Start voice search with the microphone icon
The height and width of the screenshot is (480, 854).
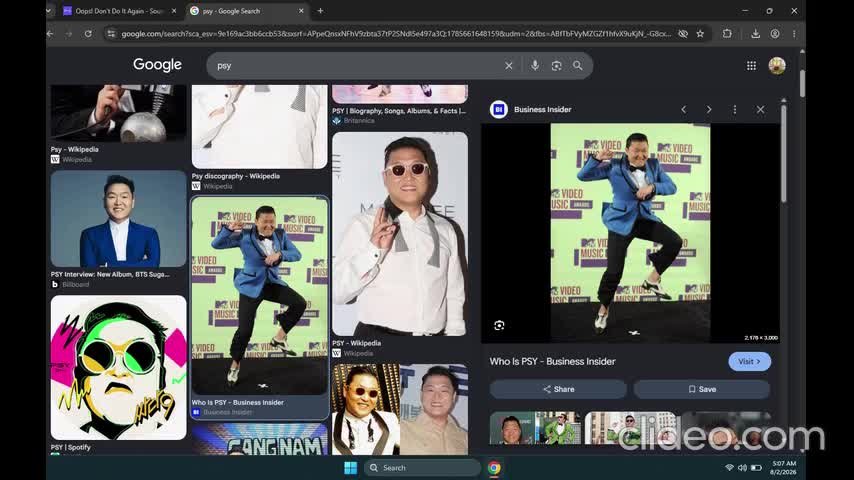535,65
